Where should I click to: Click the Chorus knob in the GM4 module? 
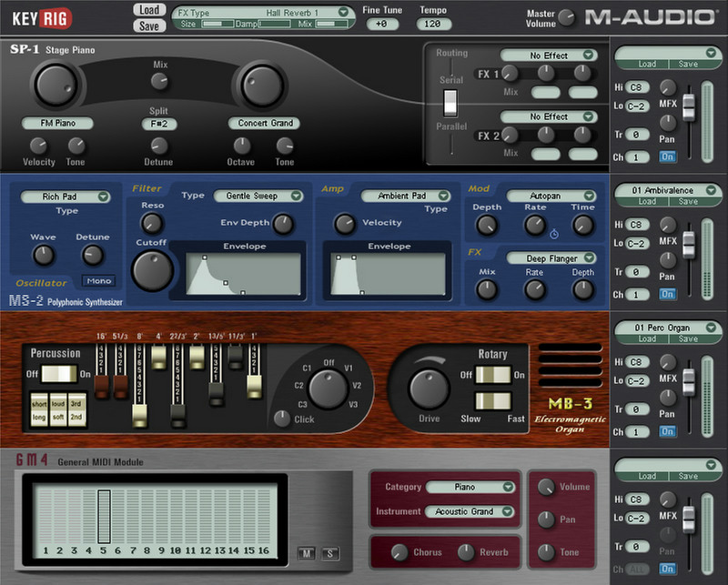399,552
